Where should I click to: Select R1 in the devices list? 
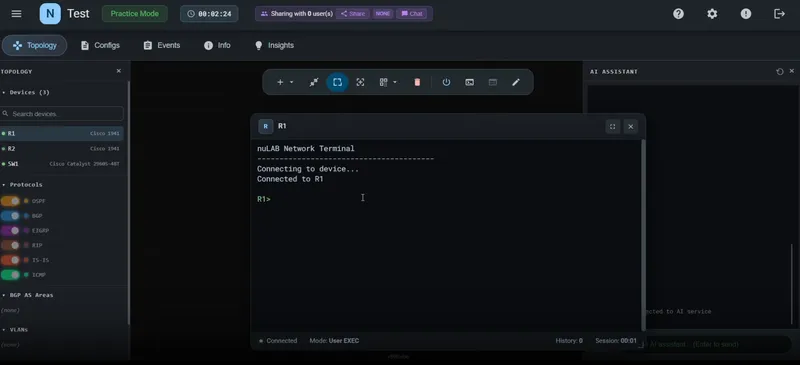62,134
